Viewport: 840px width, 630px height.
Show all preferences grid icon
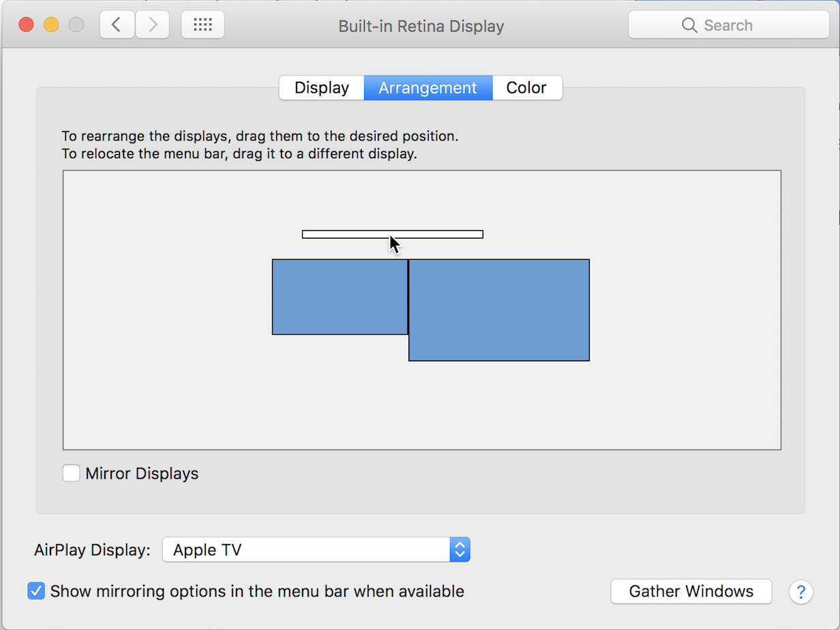tap(202, 25)
